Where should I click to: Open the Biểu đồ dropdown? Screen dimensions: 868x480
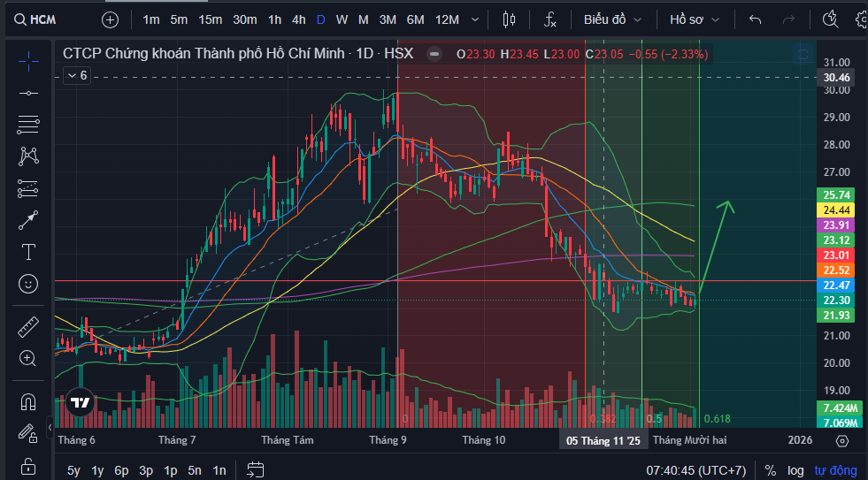click(611, 19)
